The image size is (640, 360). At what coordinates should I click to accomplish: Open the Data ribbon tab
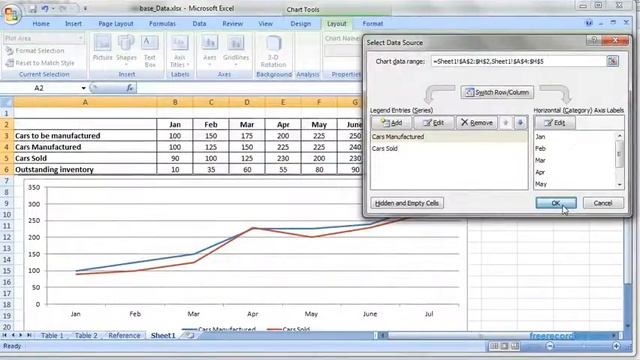pyautogui.click(x=199, y=24)
